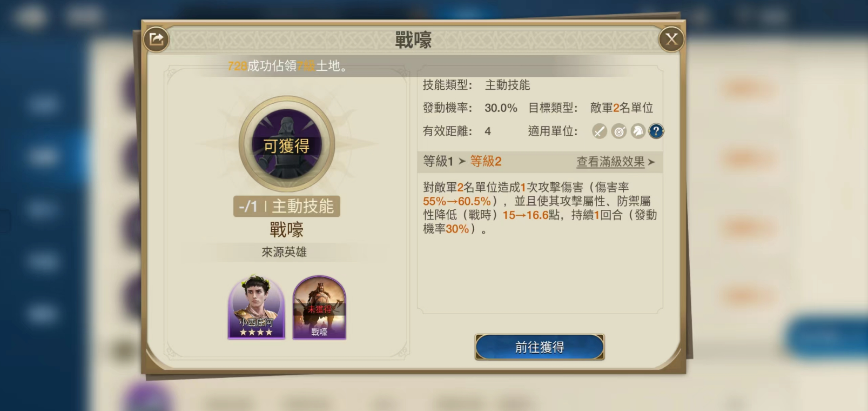Screen dimensions: 868x411
Task: Open the unobtained 戰嚎 hero card
Action: 319,307
